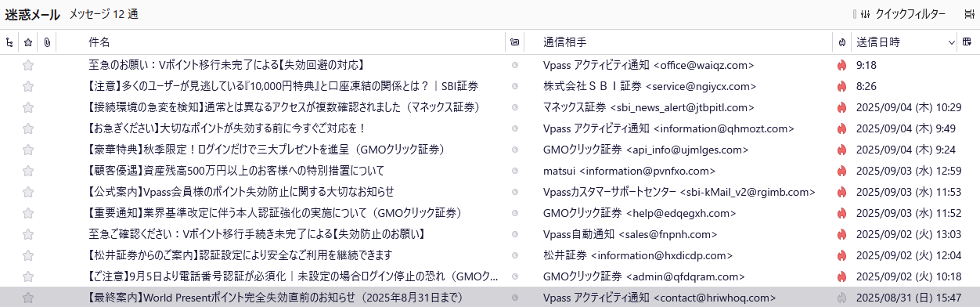Screen dimensions: 980x307
Task: Click the 迷惑メール folder title
Action: (x=32, y=14)
